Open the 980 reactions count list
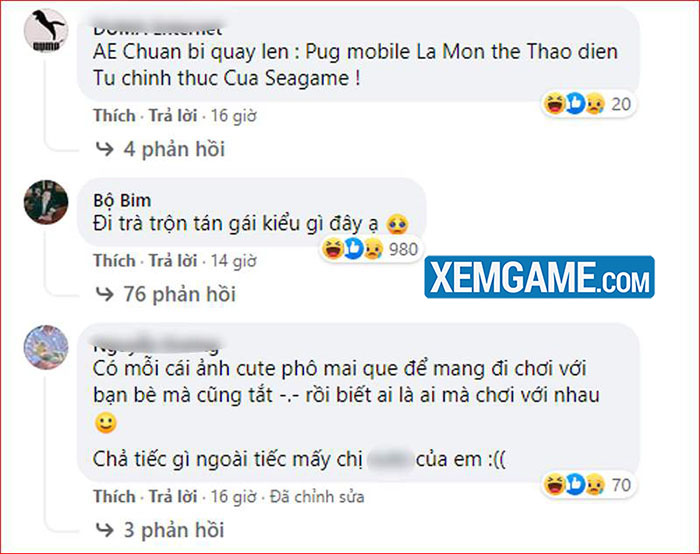 click(x=403, y=249)
